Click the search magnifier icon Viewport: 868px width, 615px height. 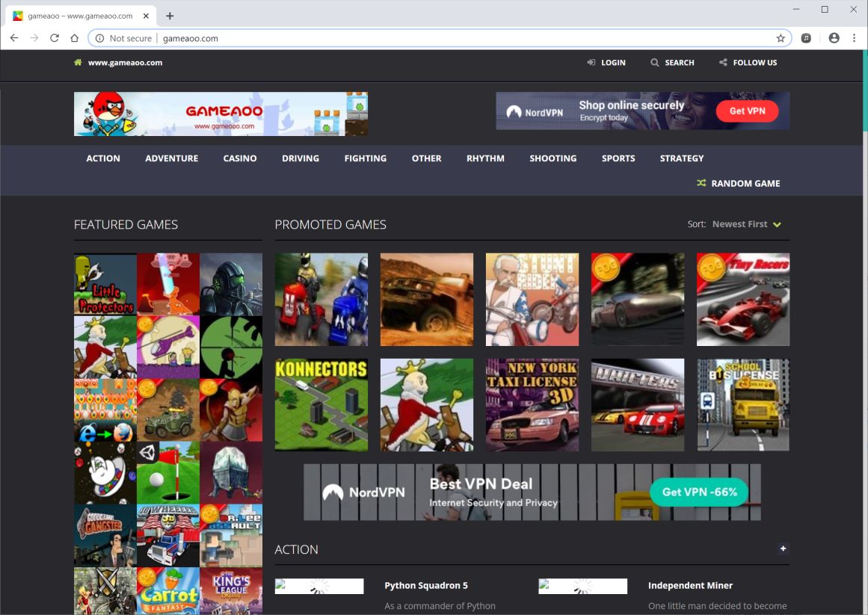(654, 63)
